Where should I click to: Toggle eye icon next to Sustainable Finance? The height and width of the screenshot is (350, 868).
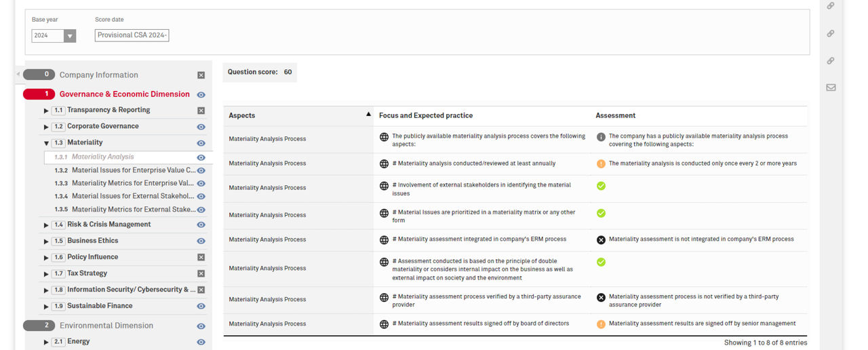[x=201, y=307]
